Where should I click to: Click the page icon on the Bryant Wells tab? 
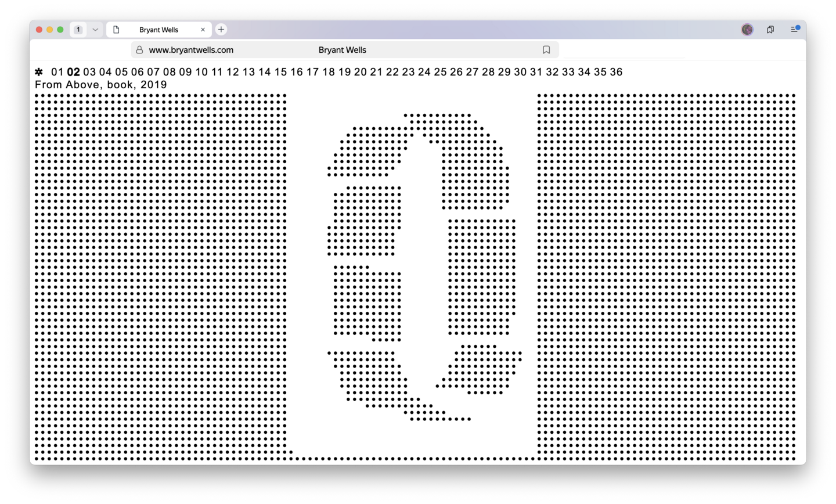coord(116,30)
